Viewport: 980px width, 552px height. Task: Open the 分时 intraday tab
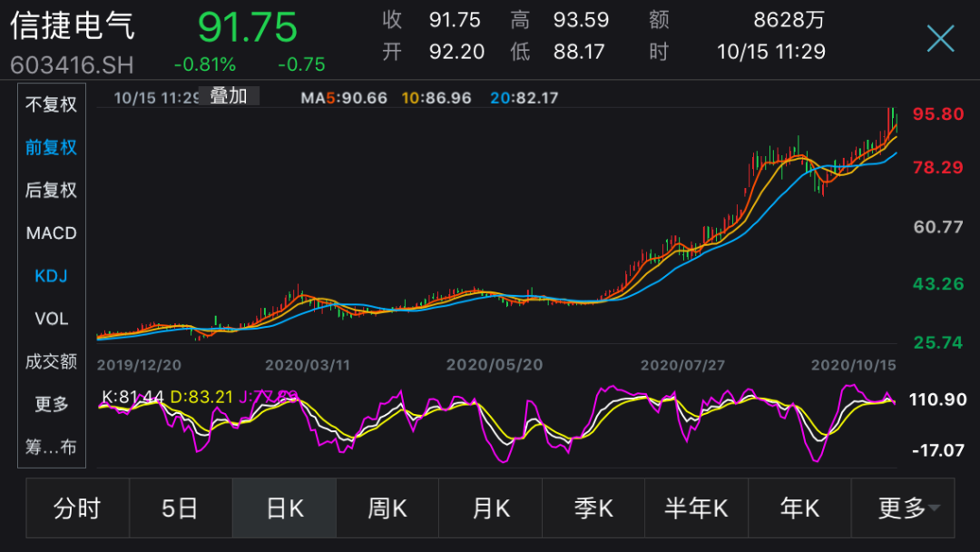pos(77,508)
